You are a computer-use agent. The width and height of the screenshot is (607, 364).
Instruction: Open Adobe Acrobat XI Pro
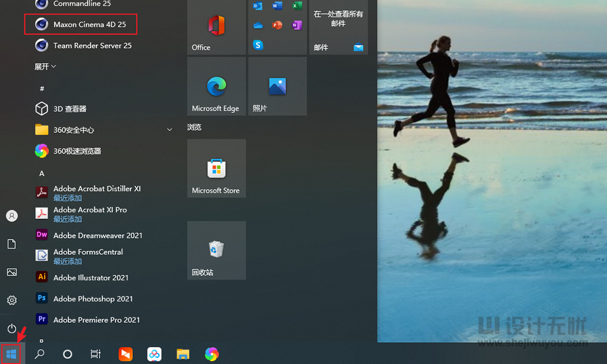[x=81, y=214]
